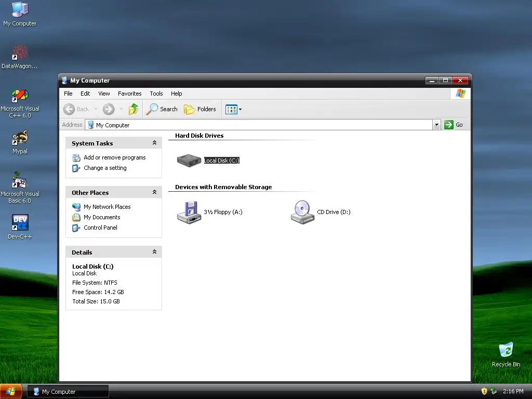Open the File menu
532x399 pixels.
pyautogui.click(x=68, y=94)
